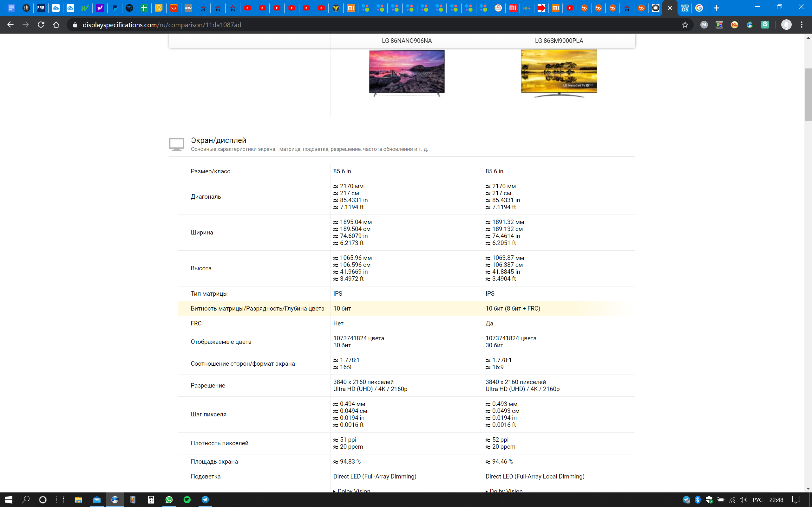This screenshot has width=812, height=507.
Task: Switch to the Yahoo tab
Action: coord(100,8)
